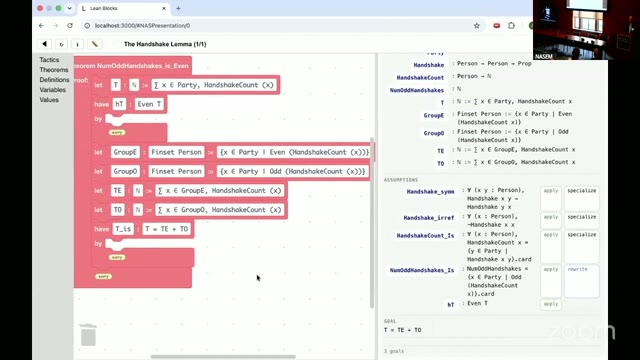Screen dimensions: 640x360
Task: Click the goal text 'T = TE + TO'
Action: coord(402,330)
